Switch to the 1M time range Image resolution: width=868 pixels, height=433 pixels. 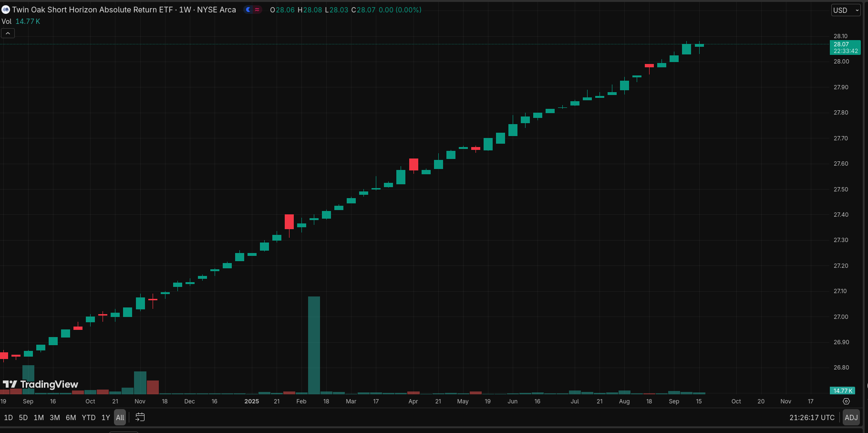[39, 417]
